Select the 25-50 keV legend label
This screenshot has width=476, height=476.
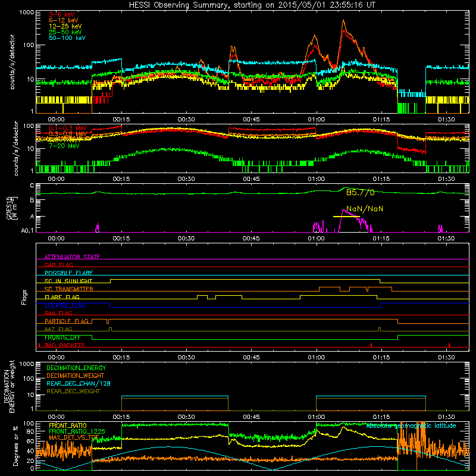click(x=65, y=32)
